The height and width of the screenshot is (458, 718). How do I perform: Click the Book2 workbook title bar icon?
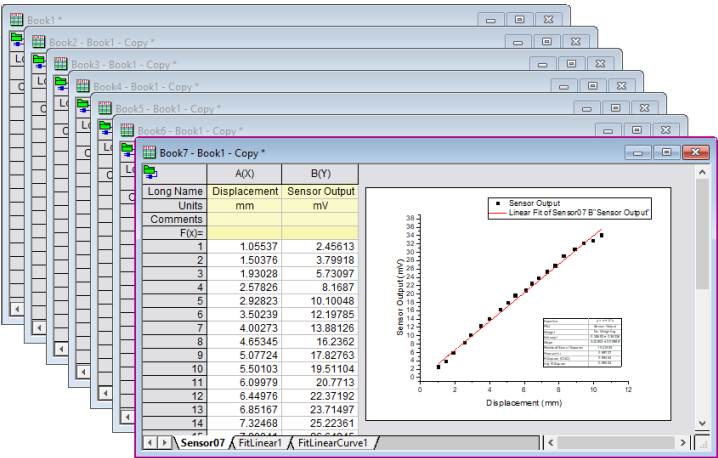click(39, 42)
